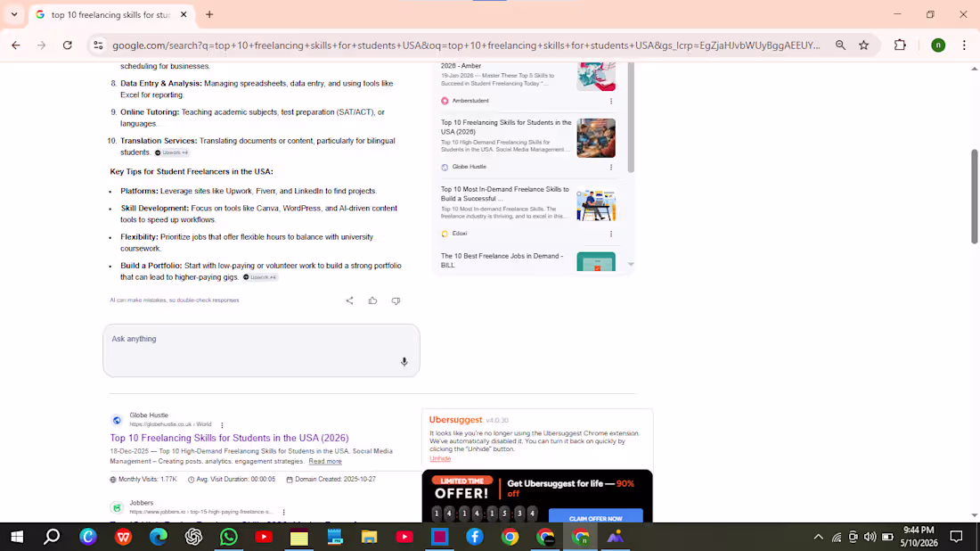
Task: Bookmark this page with the star icon
Action: (x=864, y=45)
